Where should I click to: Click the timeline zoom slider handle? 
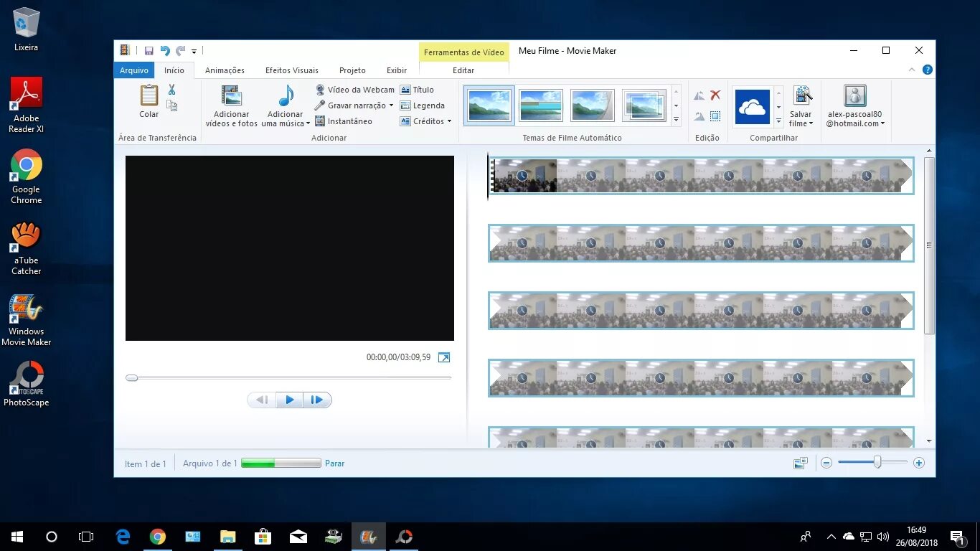click(x=877, y=463)
